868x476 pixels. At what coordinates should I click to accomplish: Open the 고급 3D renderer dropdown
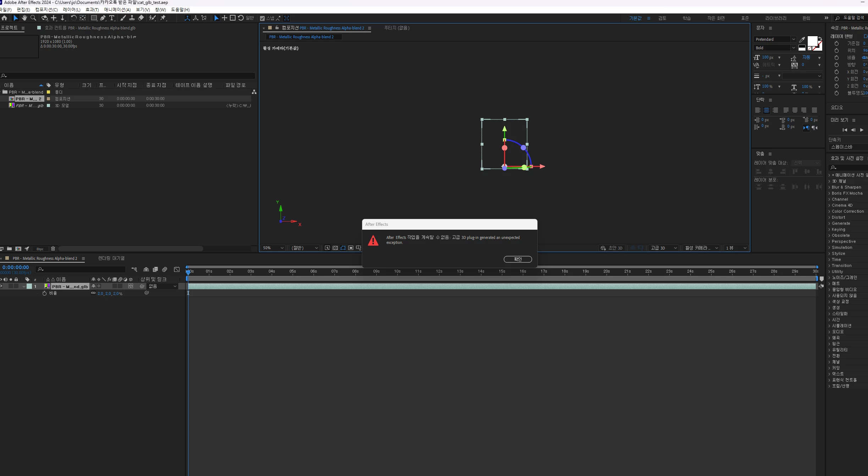(664, 248)
